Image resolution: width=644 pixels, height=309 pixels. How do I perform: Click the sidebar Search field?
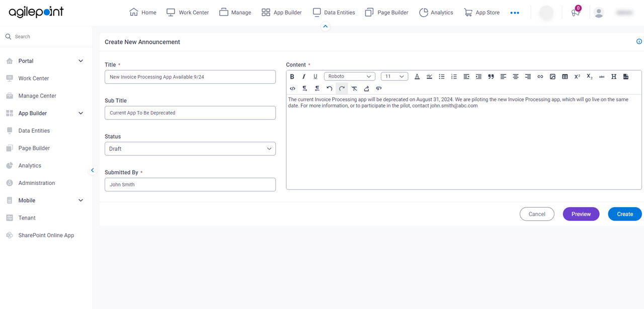46,37
